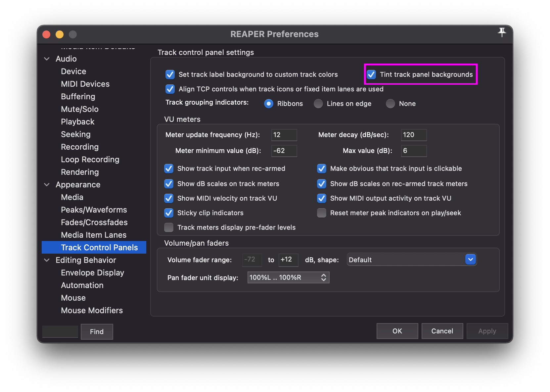Click Meter decay value field

pos(414,135)
